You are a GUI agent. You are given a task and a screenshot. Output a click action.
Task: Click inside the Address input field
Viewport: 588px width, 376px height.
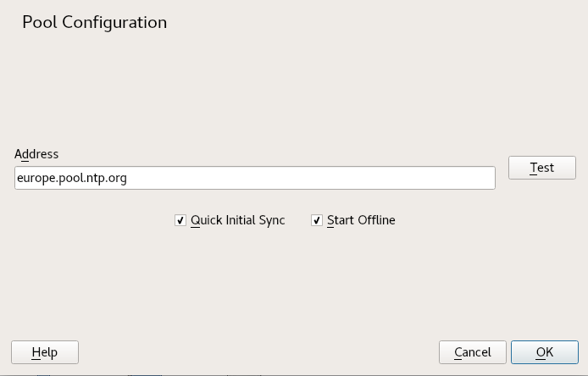(x=254, y=178)
